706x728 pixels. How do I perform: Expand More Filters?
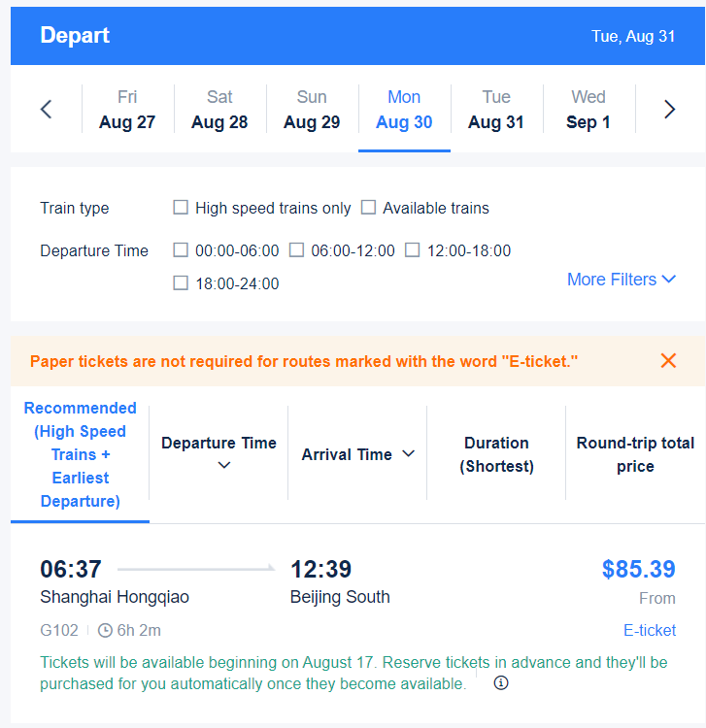click(x=622, y=280)
